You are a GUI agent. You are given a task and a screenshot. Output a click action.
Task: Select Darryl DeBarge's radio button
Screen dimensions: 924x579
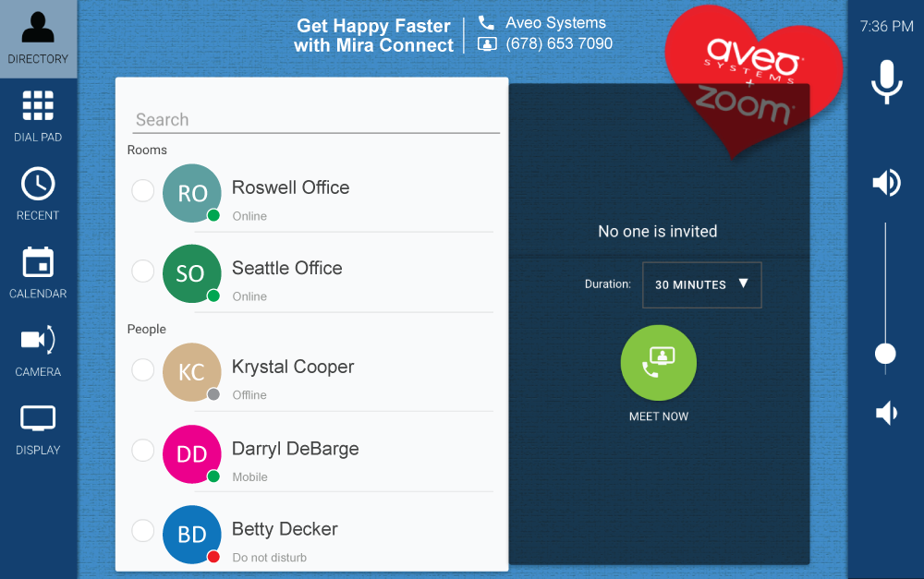142,451
